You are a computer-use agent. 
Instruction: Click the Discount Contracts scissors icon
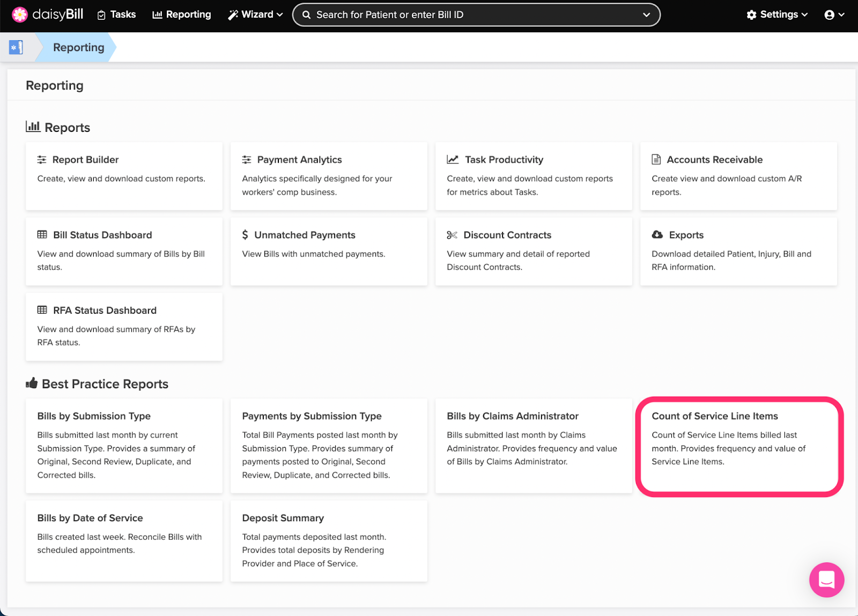(x=452, y=235)
